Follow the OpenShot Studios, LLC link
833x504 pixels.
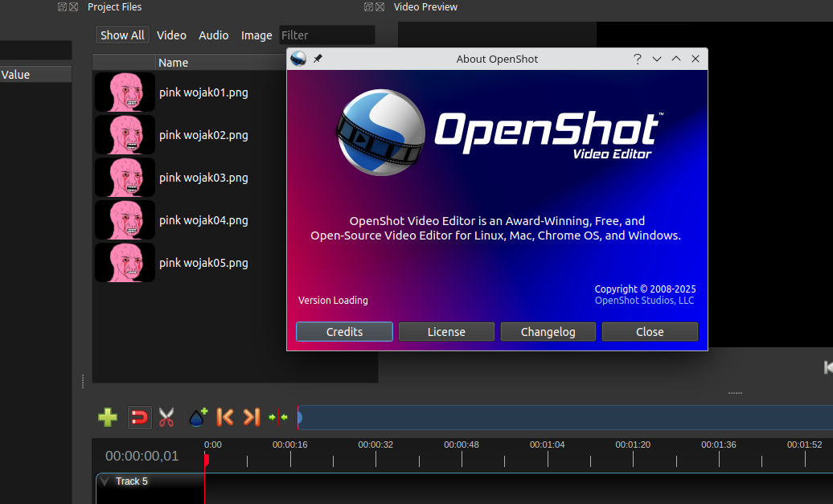click(644, 301)
